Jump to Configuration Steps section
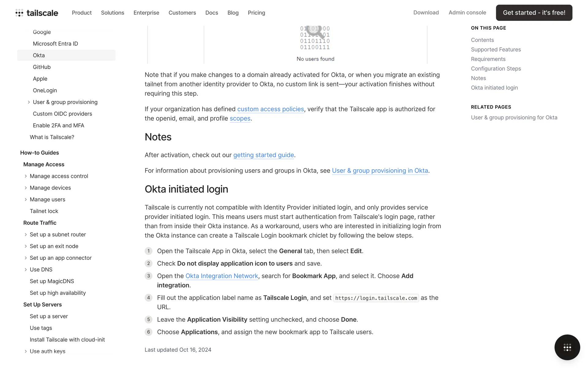588x368 pixels. click(x=496, y=69)
